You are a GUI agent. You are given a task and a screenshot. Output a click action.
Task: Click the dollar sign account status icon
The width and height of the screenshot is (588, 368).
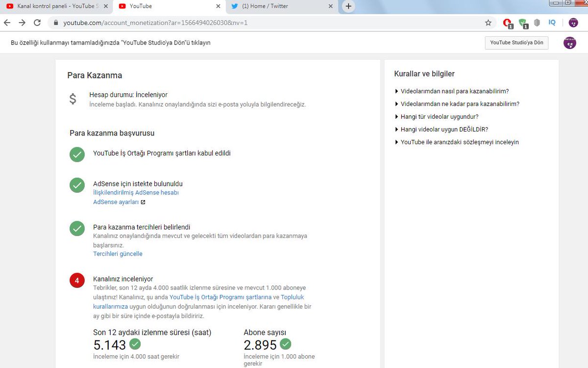coord(73,99)
